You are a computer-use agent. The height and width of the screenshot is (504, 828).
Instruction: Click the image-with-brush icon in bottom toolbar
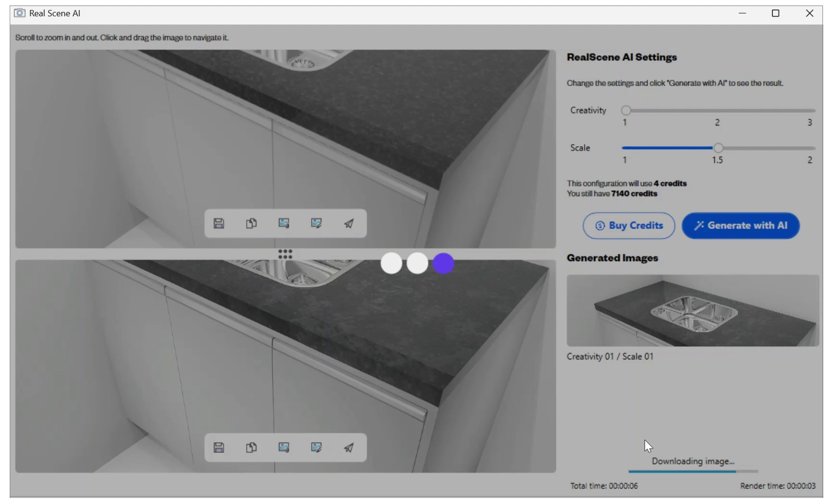pos(284,448)
